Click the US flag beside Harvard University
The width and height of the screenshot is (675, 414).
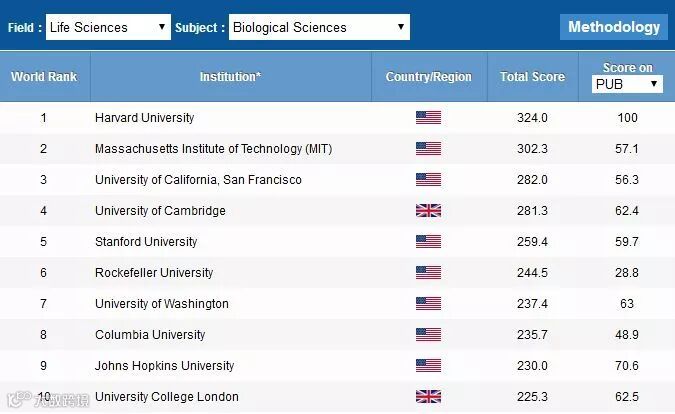(x=428, y=118)
